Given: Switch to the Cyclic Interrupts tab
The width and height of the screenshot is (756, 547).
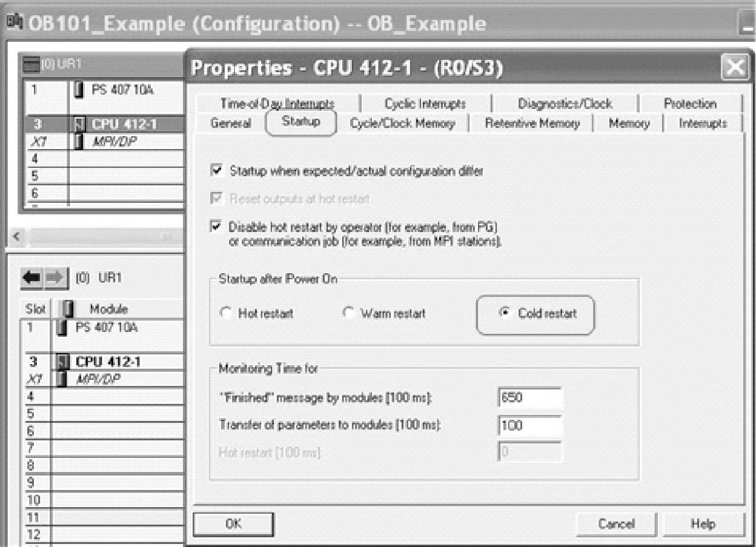Looking at the screenshot, I should [425, 104].
